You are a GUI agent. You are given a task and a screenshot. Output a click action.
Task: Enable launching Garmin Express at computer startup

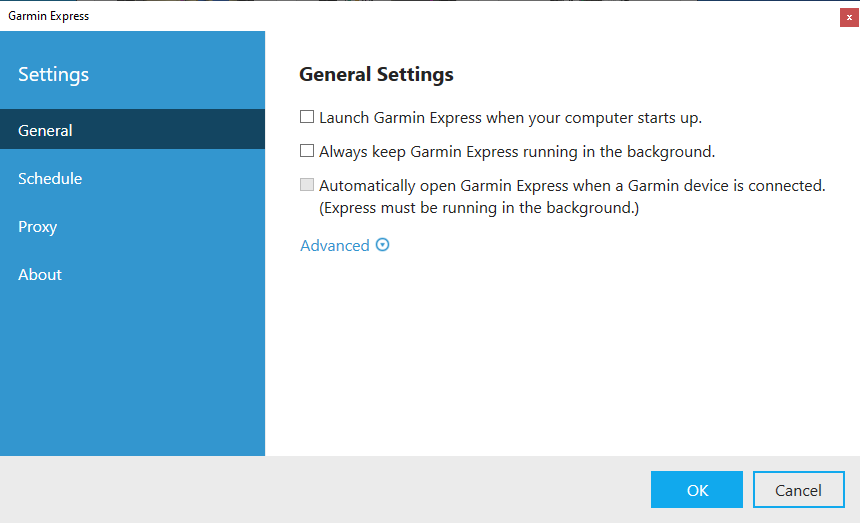307,117
